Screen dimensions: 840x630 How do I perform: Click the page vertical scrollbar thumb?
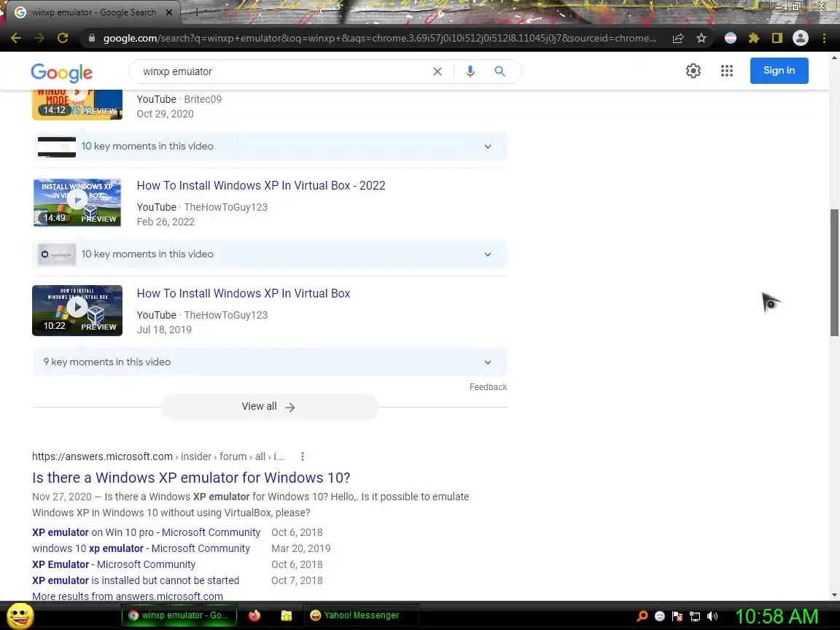coord(834,273)
